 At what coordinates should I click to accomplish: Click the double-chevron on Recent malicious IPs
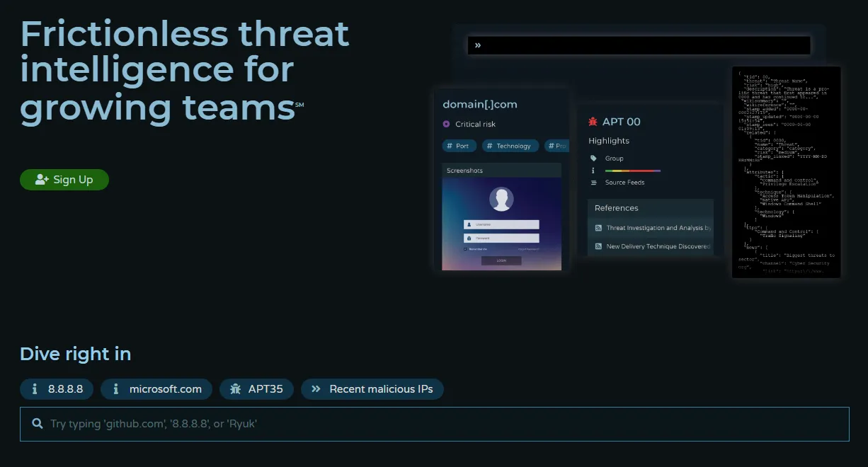[316, 388]
